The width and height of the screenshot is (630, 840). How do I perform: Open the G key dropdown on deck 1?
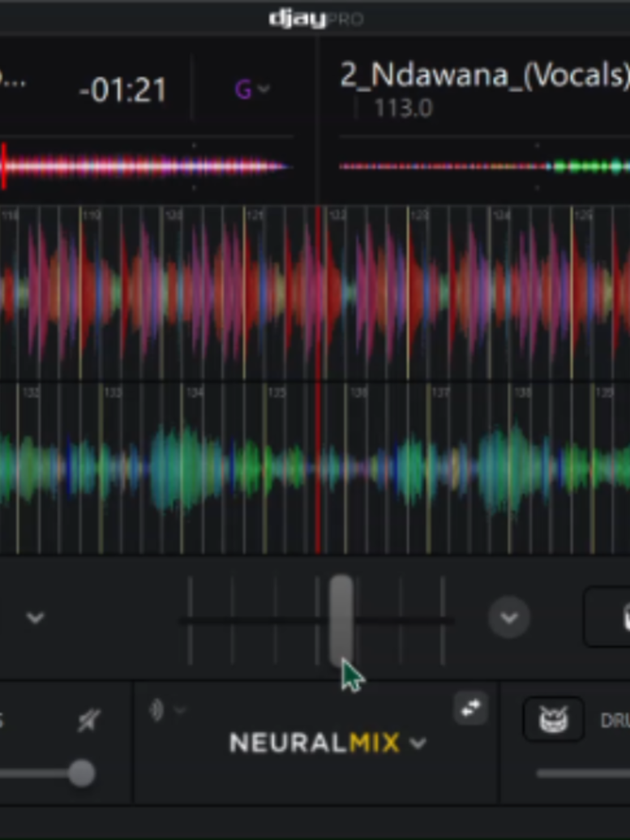pyautogui.click(x=251, y=89)
